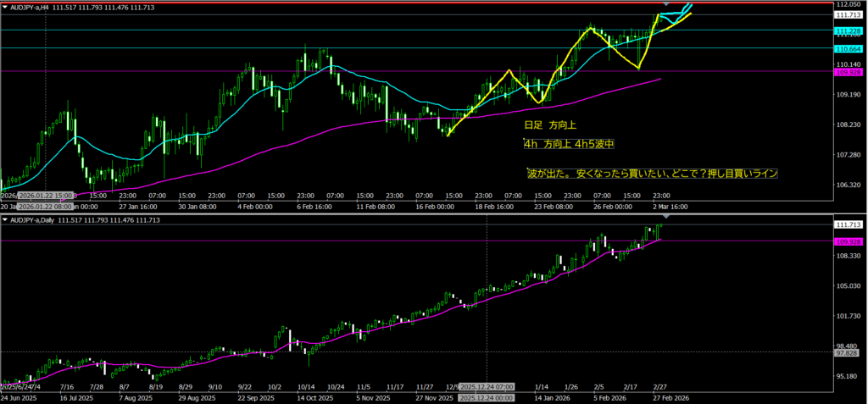Image resolution: width=868 pixels, height=404 pixels.
Task: Click the AUDJPY-a,H4 chart title label
Action: tap(36, 7)
